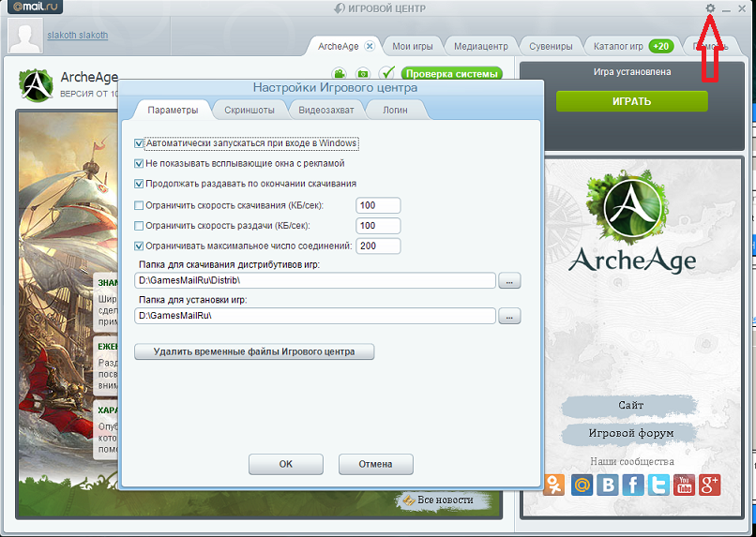Viewport: 756px width, 537px height.
Task: Open the Каталог игр tab
Action: (618, 46)
